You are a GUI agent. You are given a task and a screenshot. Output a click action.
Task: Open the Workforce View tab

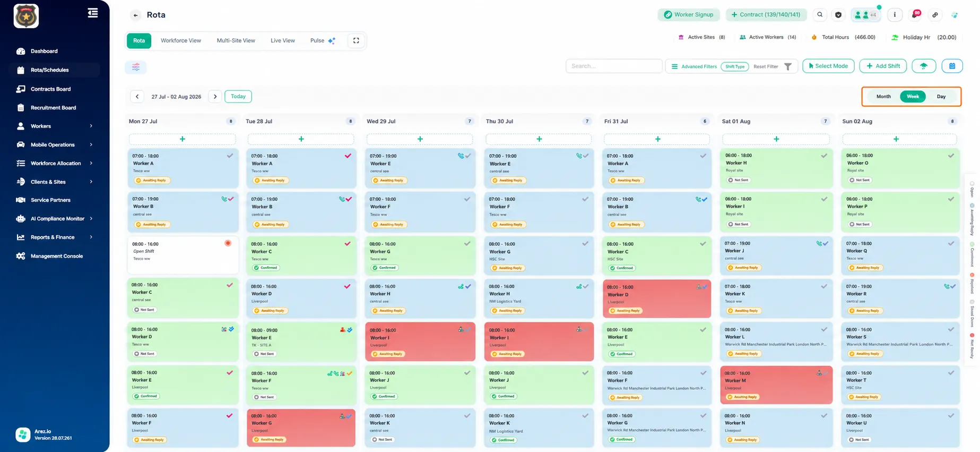(x=181, y=40)
